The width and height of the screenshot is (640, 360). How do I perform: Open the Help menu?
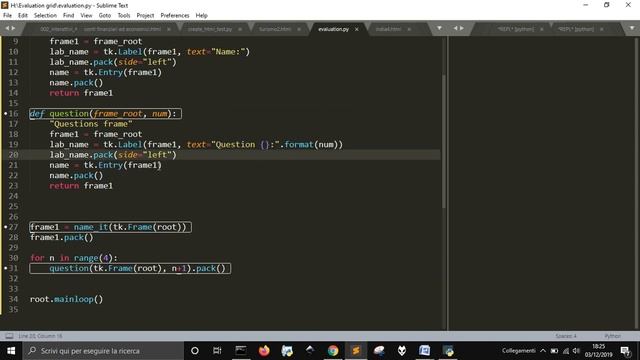coord(201,16)
